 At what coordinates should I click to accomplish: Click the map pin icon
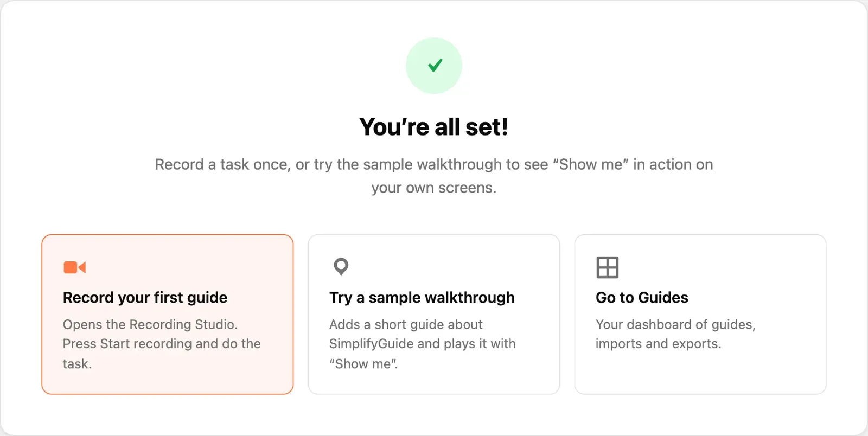[341, 267]
